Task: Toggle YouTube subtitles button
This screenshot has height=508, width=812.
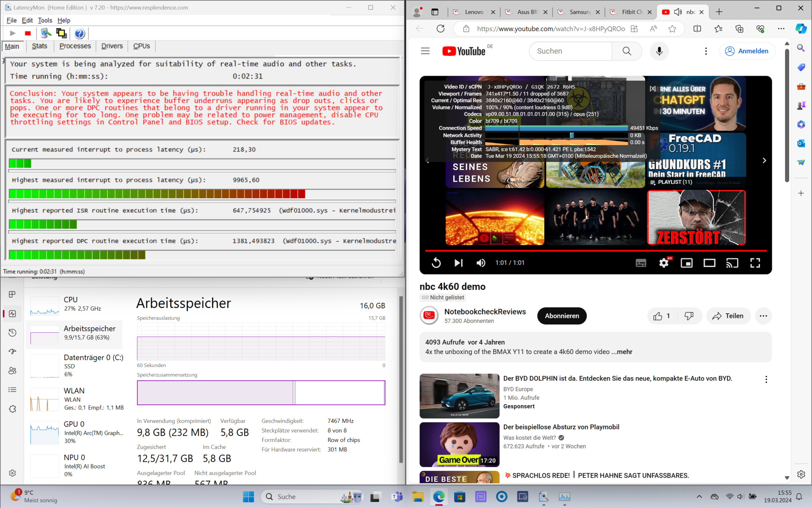Action: pos(641,263)
